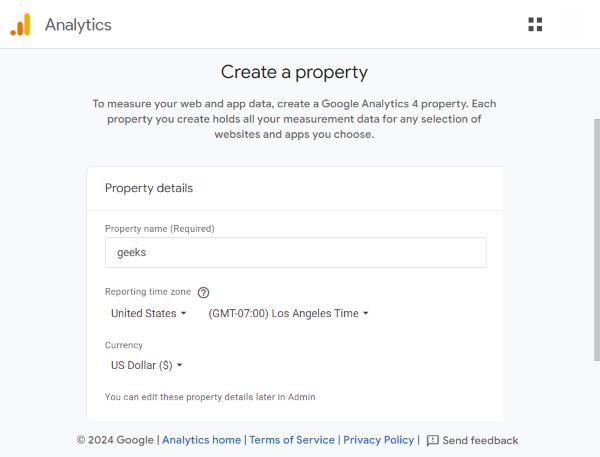
Task: Select the Property details section header
Action: click(x=149, y=188)
